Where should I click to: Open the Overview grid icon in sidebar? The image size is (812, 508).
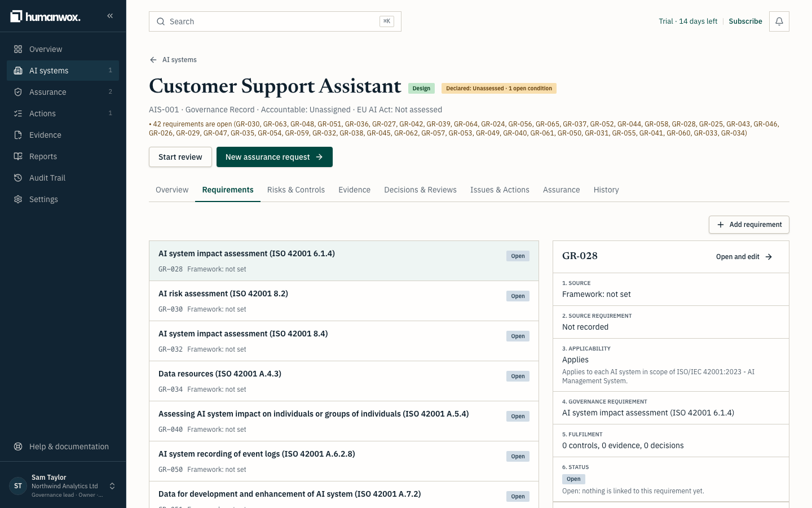point(18,49)
